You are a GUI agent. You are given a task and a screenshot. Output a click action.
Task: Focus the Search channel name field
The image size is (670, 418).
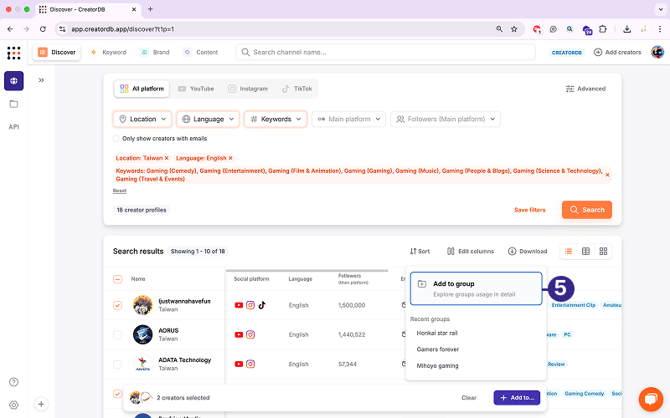385,52
